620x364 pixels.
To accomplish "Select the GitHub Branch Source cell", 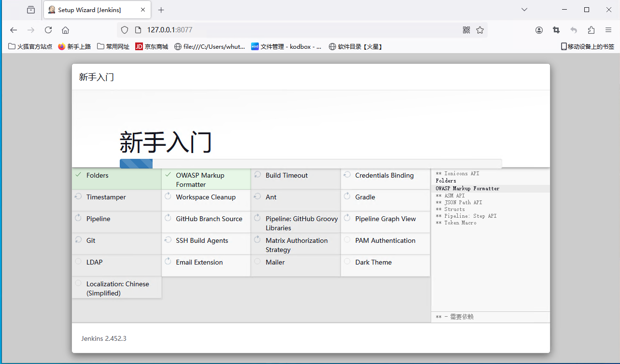I will [206, 222].
